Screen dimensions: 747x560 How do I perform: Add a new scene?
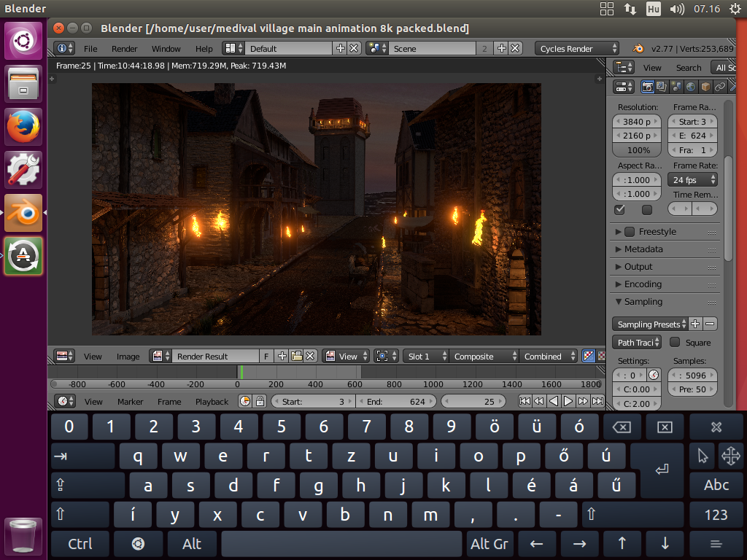[502, 49]
